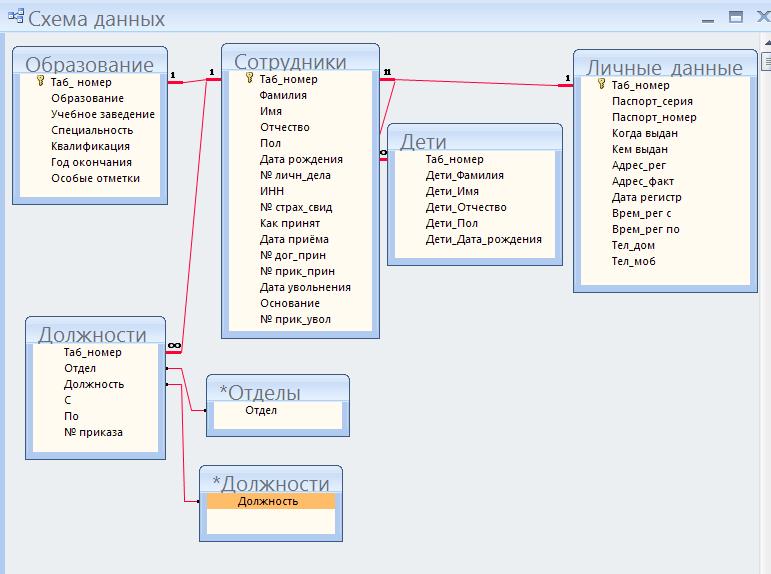
Task: Minimize the Схема данных window
Action: (x=708, y=19)
